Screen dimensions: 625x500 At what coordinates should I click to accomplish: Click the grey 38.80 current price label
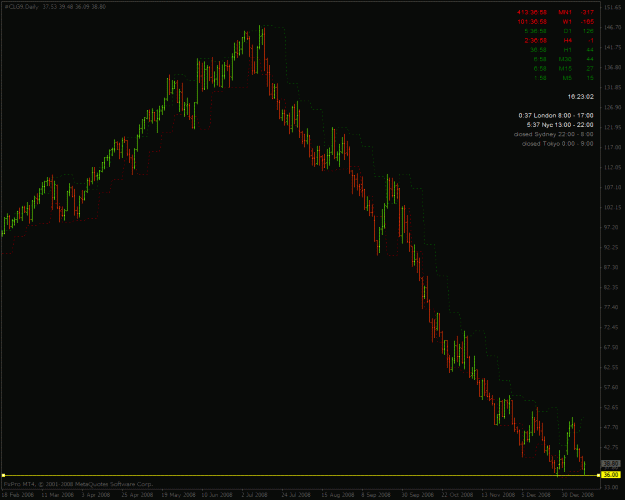click(611, 464)
